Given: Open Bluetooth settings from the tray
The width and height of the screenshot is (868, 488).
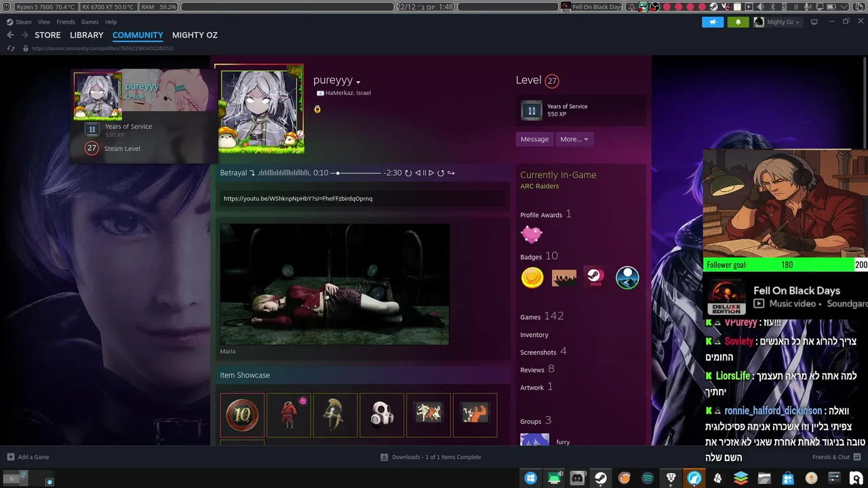Looking at the screenshot, I should click(x=772, y=7).
